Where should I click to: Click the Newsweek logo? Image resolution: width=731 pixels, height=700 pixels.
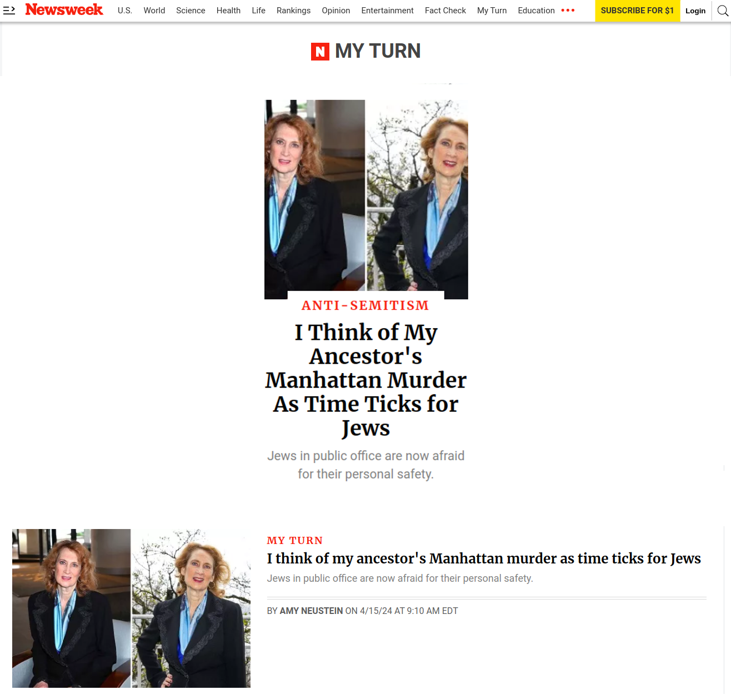tap(64, 10)
